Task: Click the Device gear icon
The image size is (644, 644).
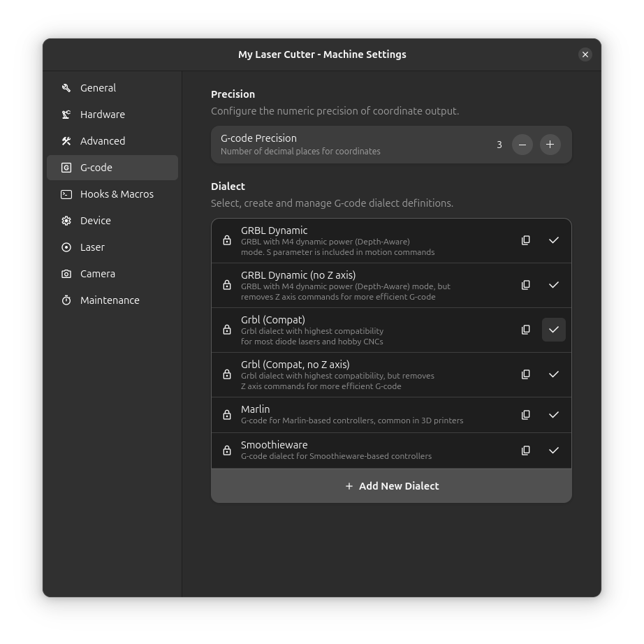Action: (66, 221)
